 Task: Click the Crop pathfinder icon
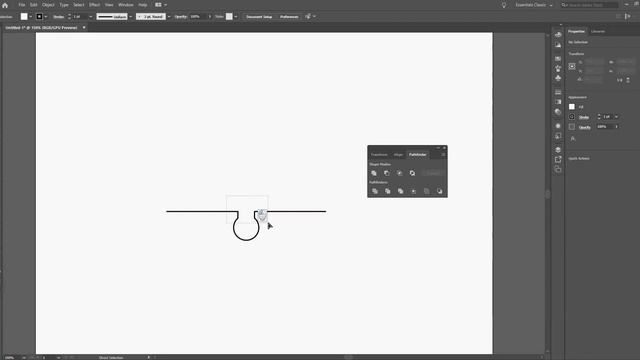coord(413,191)
